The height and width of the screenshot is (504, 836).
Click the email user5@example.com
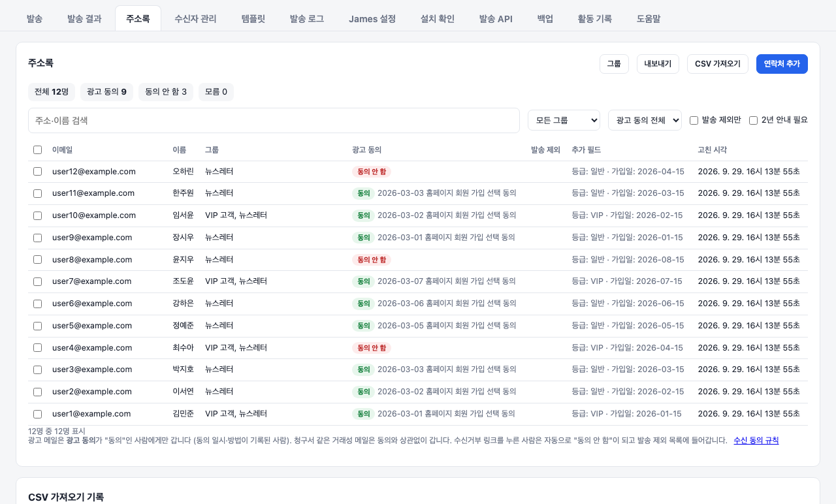tap(92, 326)
